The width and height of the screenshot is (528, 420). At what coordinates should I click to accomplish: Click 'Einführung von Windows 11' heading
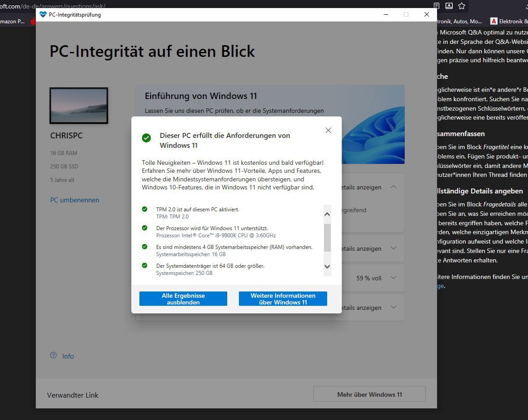pyautogui.click(x=201, y=96)
